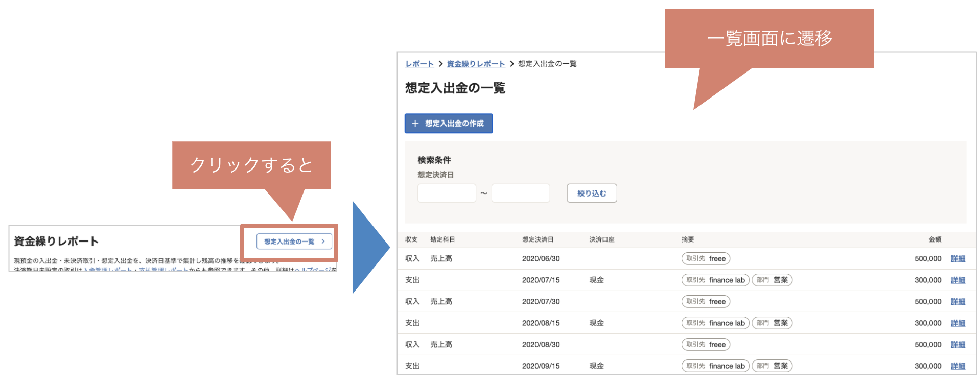Click the 想定入出金の一覧 page heading
Screen dimensions: 980x386
pyautogui.click(x=455, y=88)
